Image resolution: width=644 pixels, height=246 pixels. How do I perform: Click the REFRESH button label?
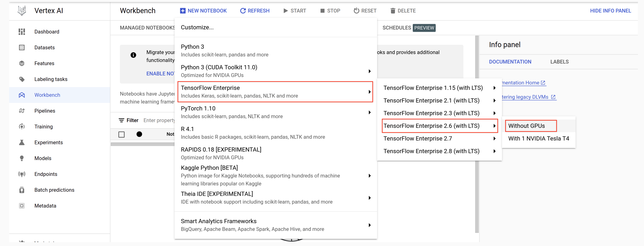[x=259, y=11]
